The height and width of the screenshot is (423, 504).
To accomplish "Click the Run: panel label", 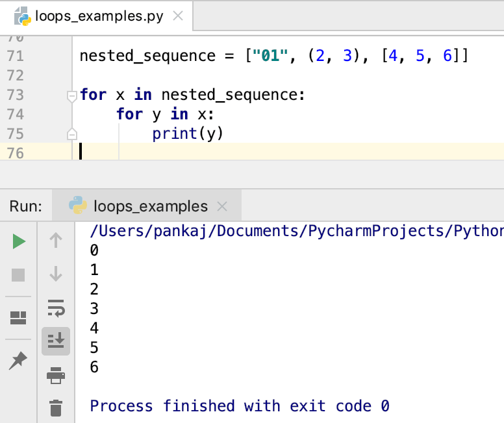I will 26,206.
